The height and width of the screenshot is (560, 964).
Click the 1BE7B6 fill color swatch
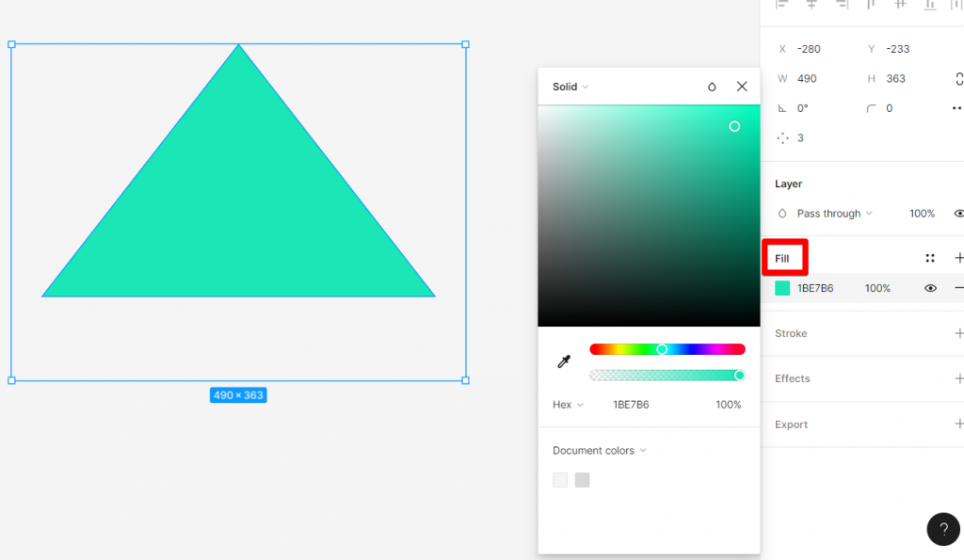coord(781,288)
